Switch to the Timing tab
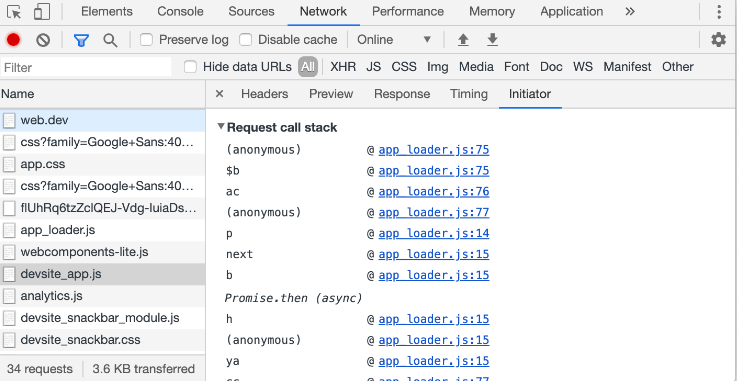 (x=469, y=94)
